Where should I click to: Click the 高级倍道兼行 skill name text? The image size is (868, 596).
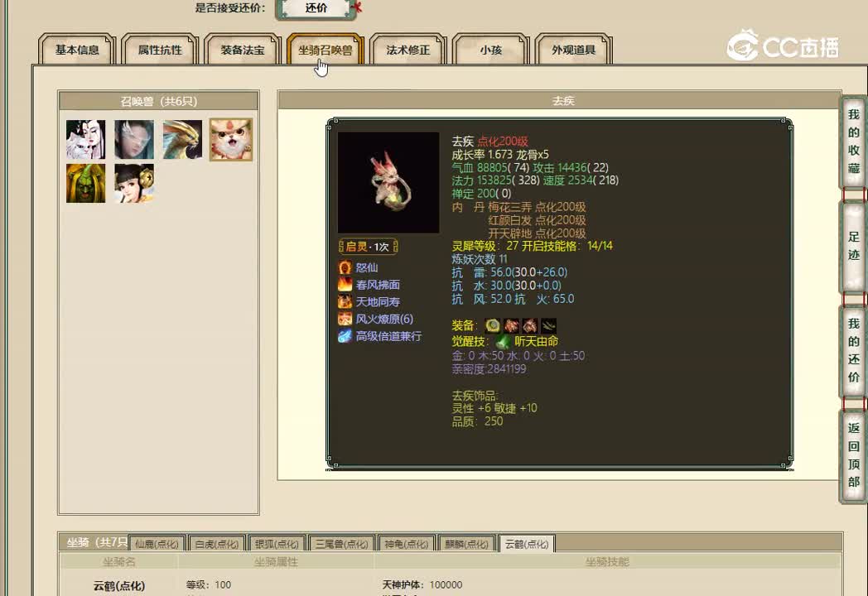388,336
